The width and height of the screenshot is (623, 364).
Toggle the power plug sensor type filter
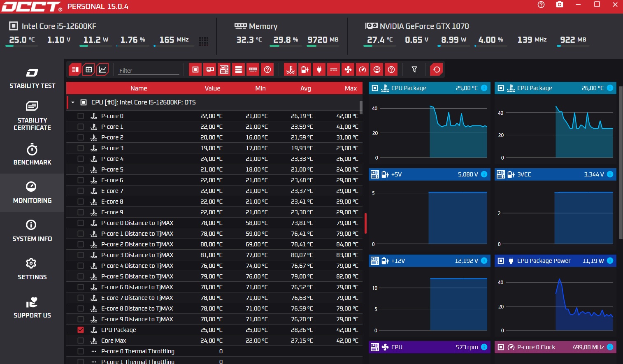(x=319, y=70)
